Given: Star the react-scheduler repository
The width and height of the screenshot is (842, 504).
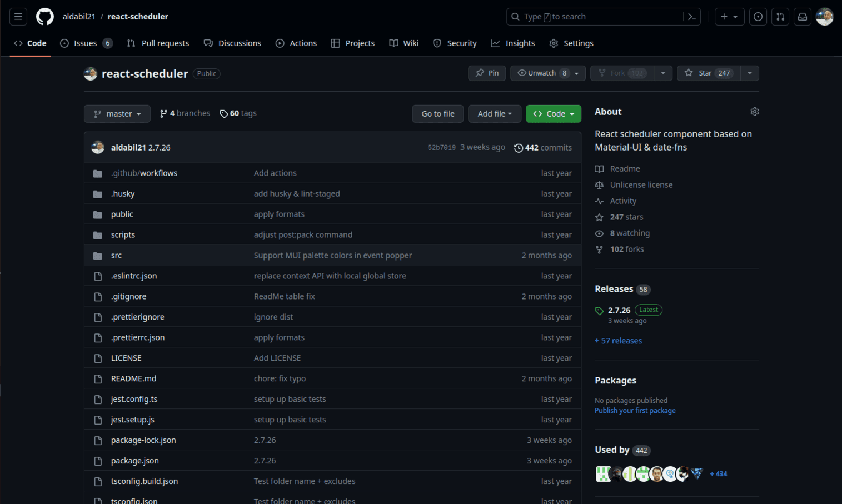Looking at the screenshot, I should (x=709, y=73).
